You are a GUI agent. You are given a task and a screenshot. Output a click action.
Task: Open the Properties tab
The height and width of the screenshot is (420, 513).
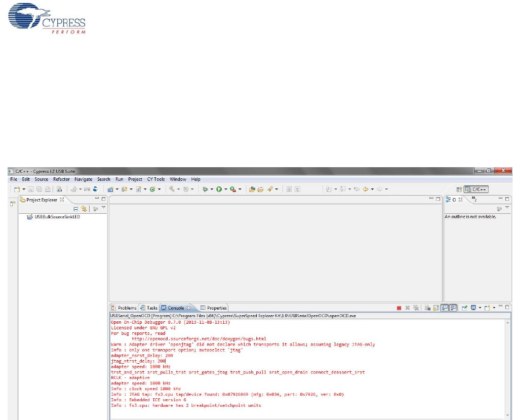[x=214, y=308]
